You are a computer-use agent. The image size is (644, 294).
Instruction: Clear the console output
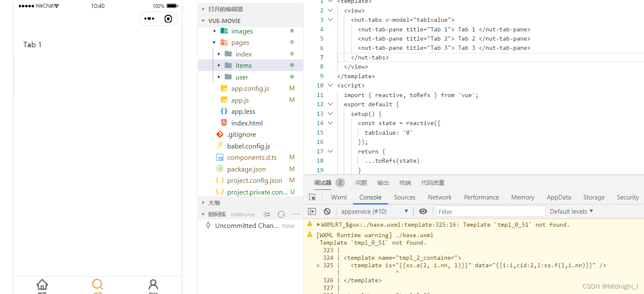(x=327, y=212)
